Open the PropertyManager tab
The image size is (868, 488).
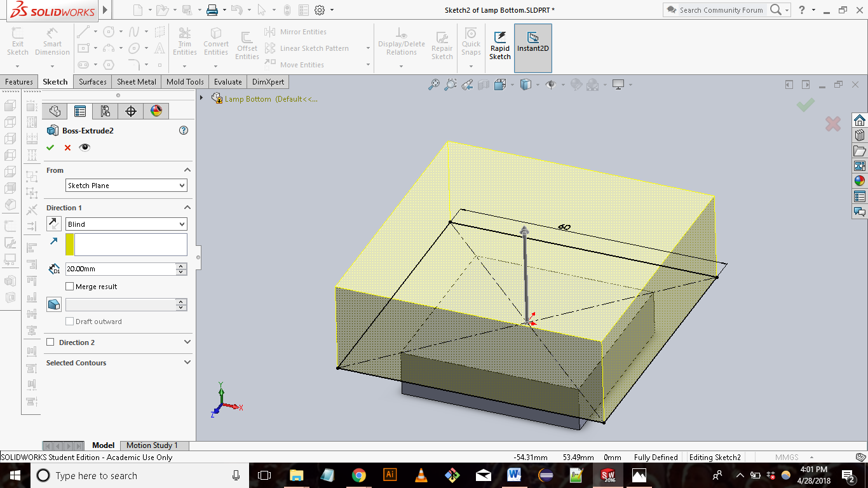pos(80,111)
